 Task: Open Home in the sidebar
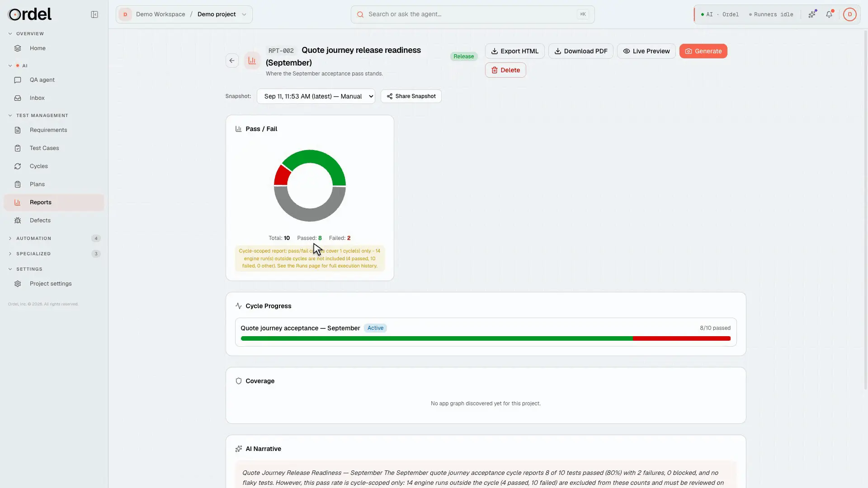point(54,48)
